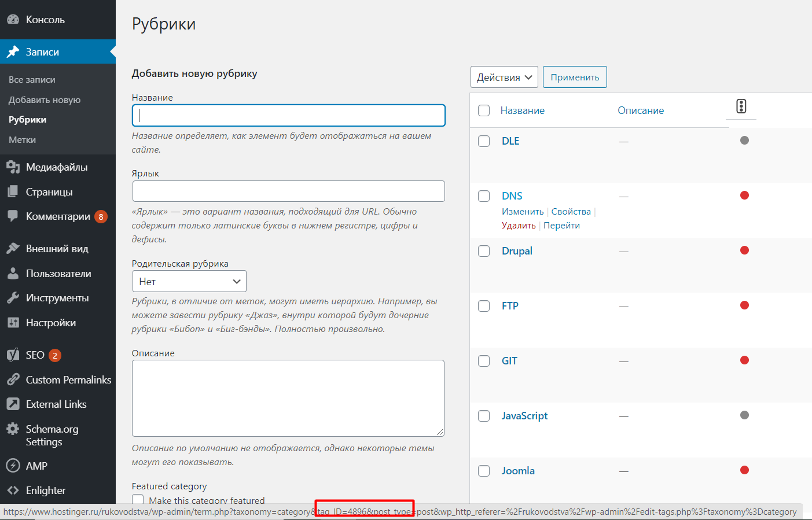Screen dimensions: 812x520
Task: Sort by Название column header
Action: click(523, 110)
